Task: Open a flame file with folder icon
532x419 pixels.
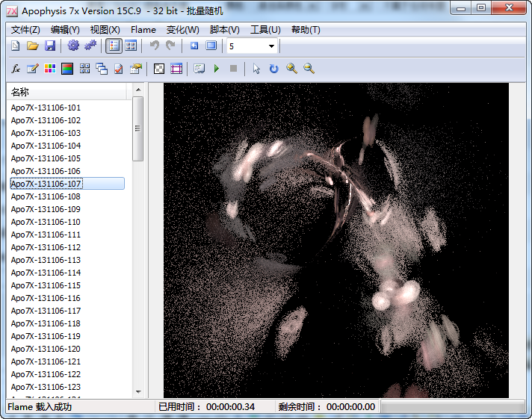Action: point(33,46)
